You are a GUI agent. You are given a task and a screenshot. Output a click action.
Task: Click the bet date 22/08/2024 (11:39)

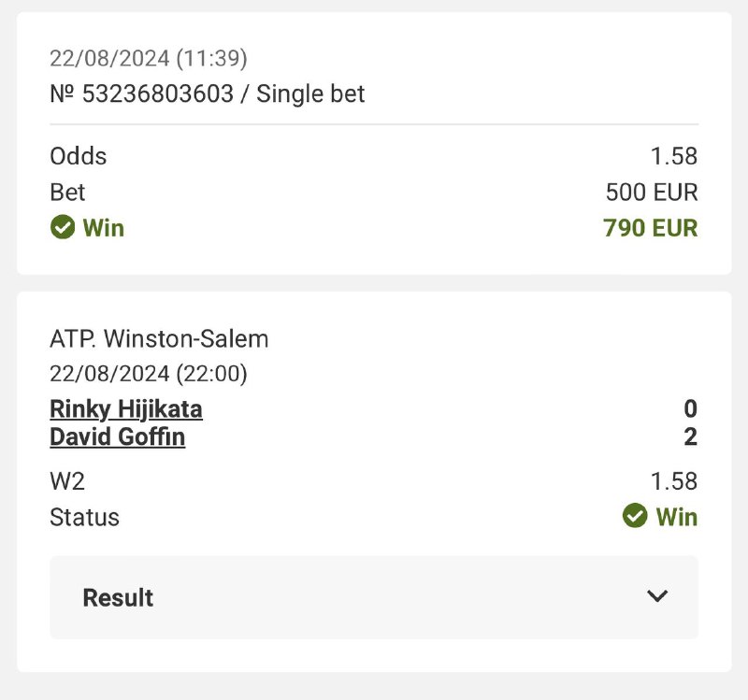pyautogui.click(x=148, y=59)
